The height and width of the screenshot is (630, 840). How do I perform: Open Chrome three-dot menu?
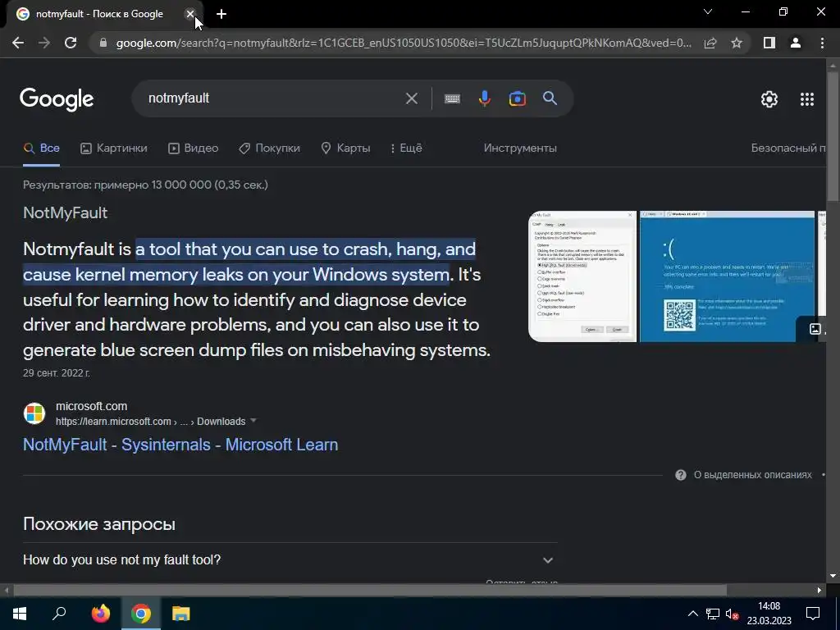[822, 43]
